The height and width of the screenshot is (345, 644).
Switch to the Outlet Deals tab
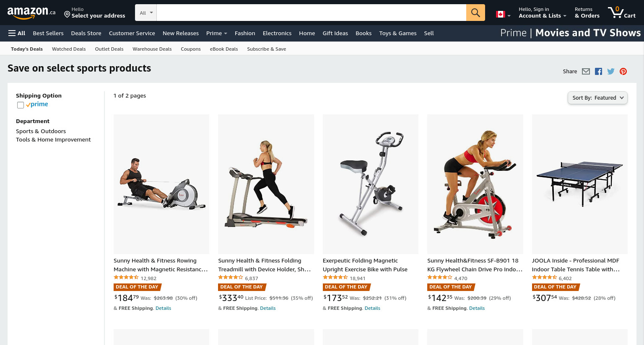pos(109,49)
